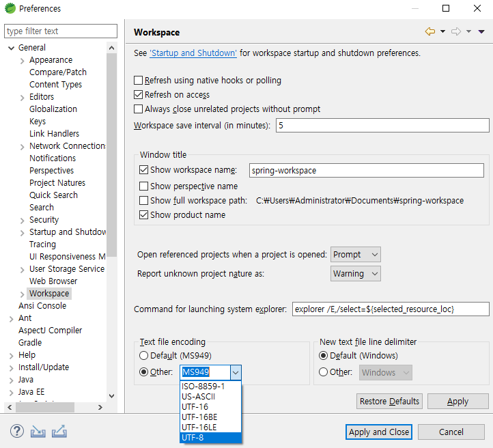Expand the Security tree node
Image resolution: width=493 pixels, height=448 pixels.
coord(22,221)
